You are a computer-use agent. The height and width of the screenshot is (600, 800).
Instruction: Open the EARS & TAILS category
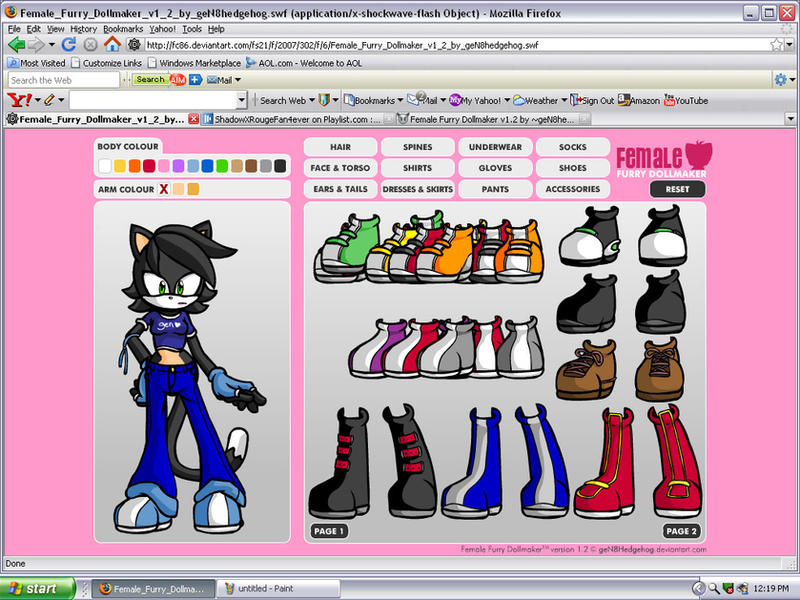[340, 189]
